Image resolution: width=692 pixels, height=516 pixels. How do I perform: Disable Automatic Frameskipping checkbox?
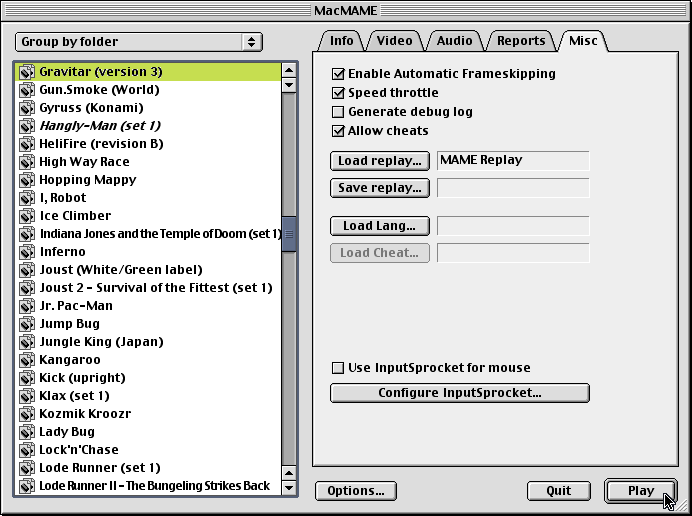[x=338, y=74]
